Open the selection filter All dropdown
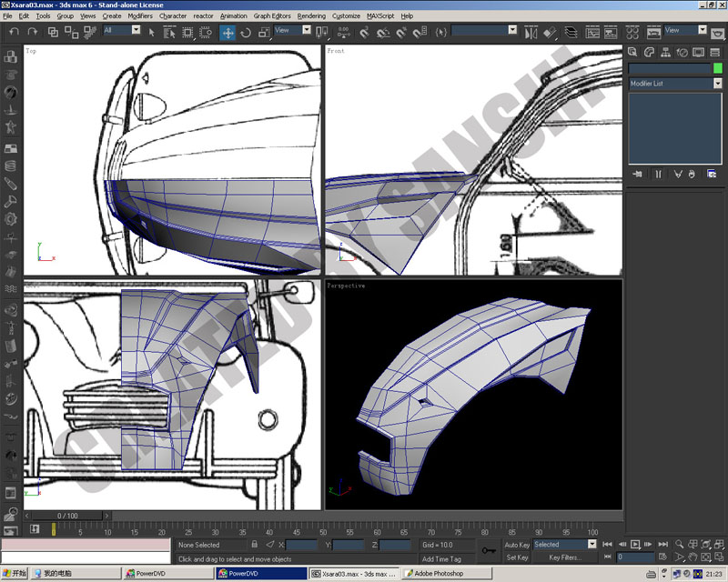The width and height of the screenshot is (728, 582). tap(122, 30)
